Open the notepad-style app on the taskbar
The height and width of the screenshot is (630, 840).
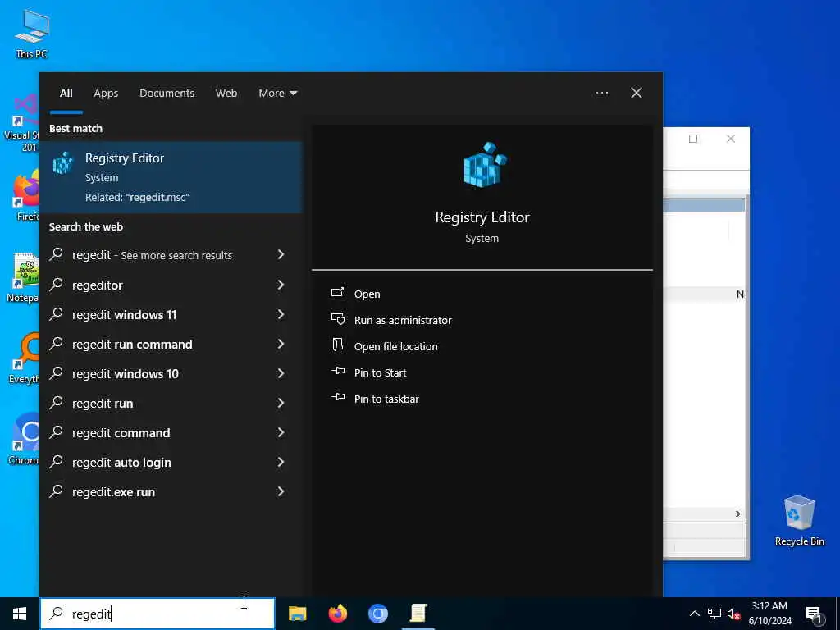tap(418, 614)
